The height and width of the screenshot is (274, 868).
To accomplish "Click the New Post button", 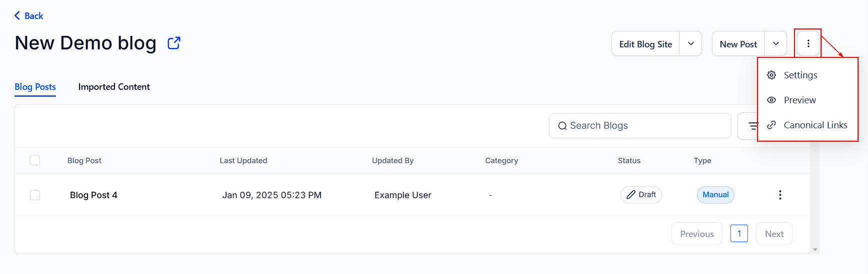I will click(738, 44).
